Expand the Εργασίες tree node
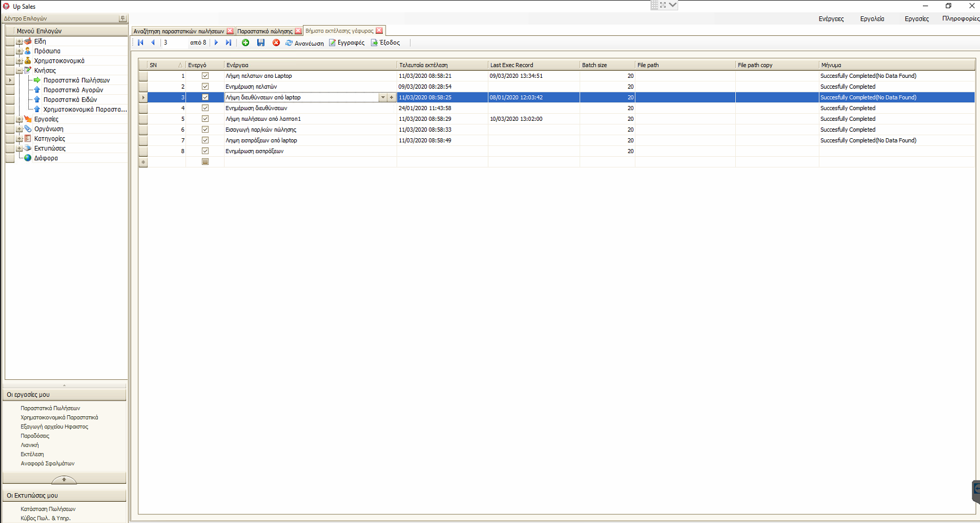 pyautogui.click(x=19, y=119)
